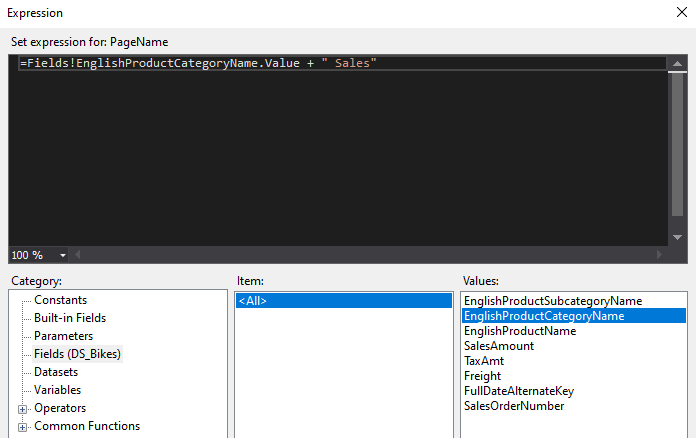Pick SalesOrderNumber from Values list
The width and height of the screenshot is (696, 438).
tap(514, 406)
